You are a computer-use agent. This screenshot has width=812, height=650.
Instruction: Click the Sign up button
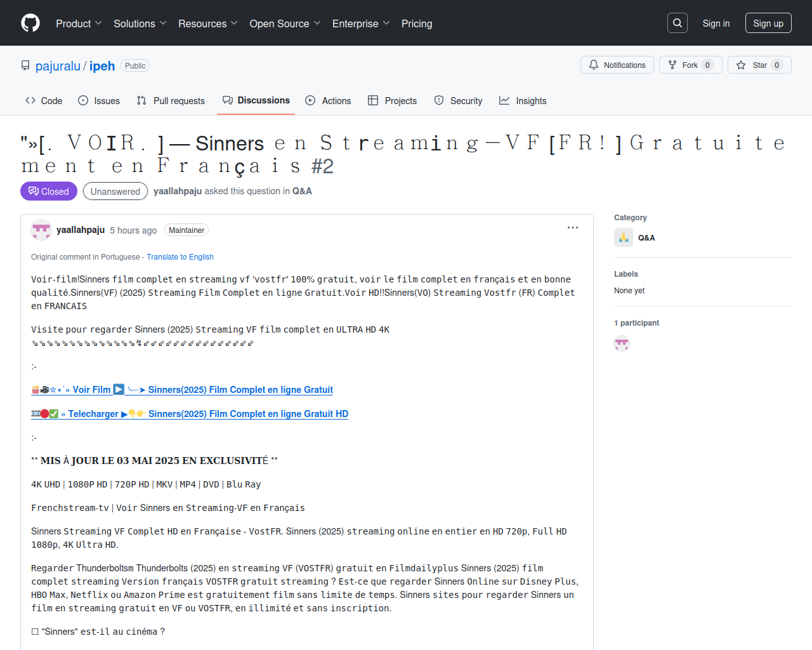pyautogui.click(x=768, y=23)
